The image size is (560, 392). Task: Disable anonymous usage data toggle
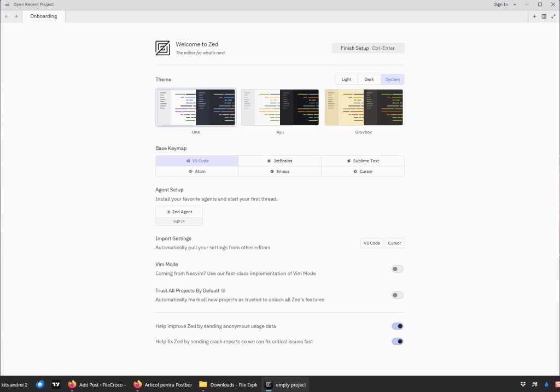pyautogui.click(x=397, y=326)
